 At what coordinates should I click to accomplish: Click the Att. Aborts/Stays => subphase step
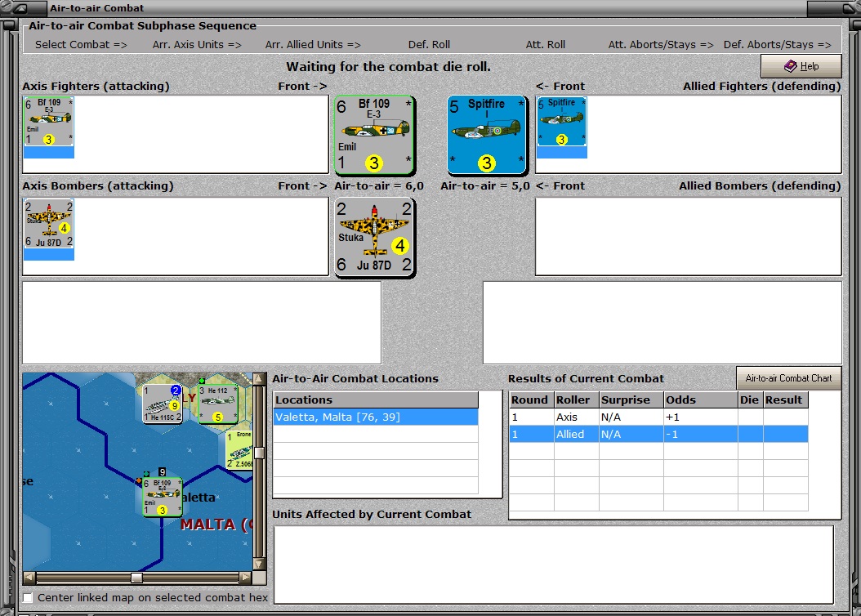click(x=661, y=44)
